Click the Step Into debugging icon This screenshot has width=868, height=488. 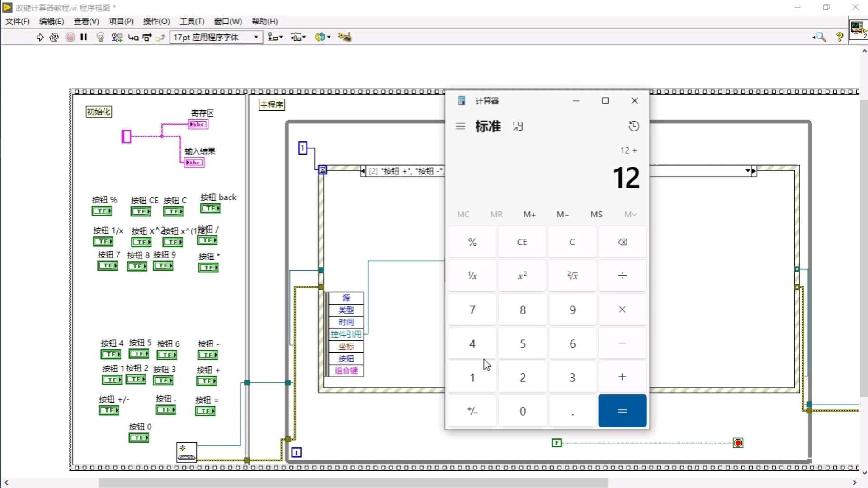pyautogui.click(x=133, y=37)
